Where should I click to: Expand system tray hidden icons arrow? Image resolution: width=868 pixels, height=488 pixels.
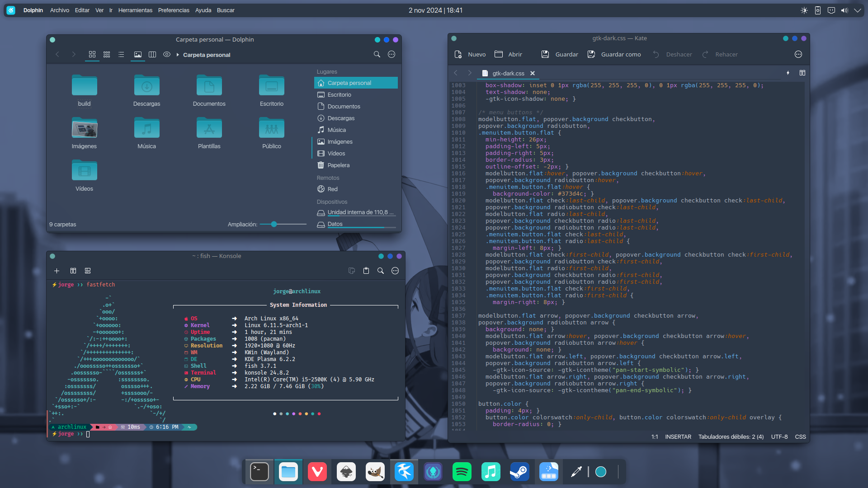858,10
